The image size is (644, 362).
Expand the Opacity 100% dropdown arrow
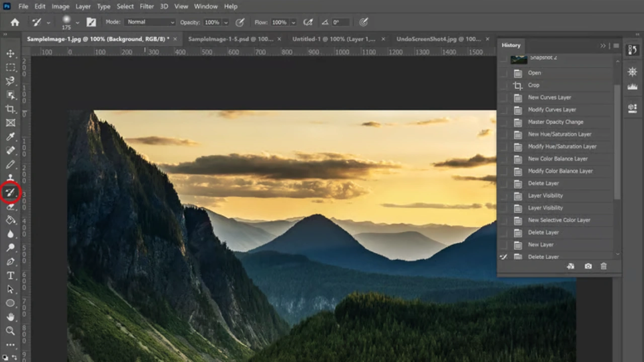point(226,23)
